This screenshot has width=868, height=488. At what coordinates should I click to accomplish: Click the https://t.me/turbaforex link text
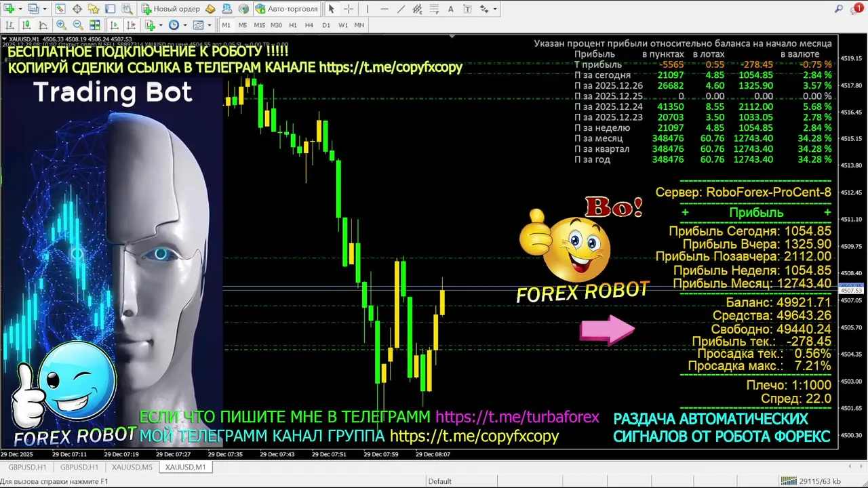click(517, 417)
